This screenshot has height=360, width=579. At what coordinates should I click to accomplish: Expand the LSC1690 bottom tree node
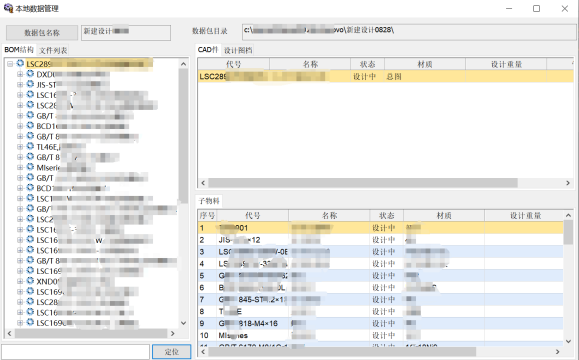point(20,322)
